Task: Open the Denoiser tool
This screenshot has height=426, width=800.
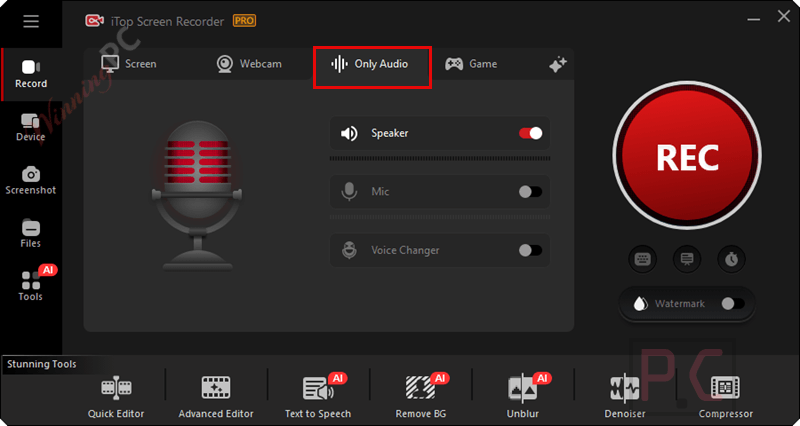Action: coord(625,397)
